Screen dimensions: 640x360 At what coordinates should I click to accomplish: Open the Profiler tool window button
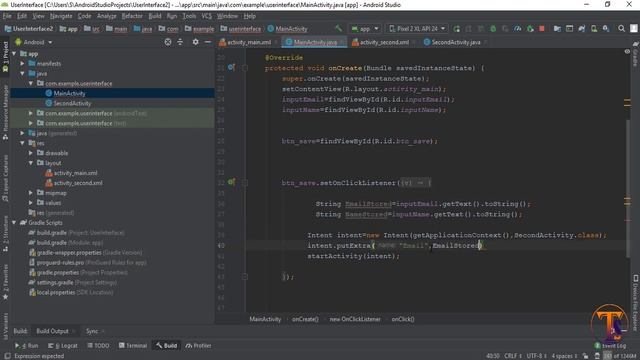(198, 346)
